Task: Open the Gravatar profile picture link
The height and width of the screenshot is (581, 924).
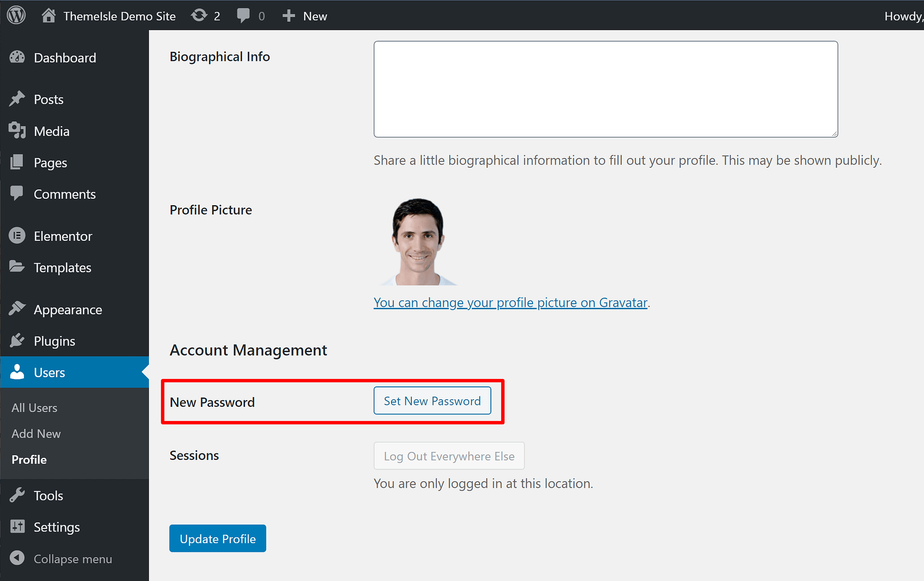Action: pyautogui.click(x=510, y=302)
